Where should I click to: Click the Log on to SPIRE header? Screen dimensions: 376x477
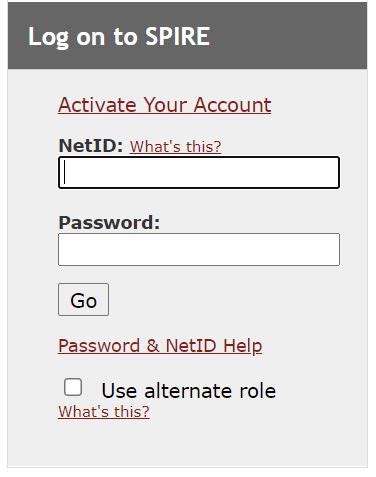click(119, 36)
